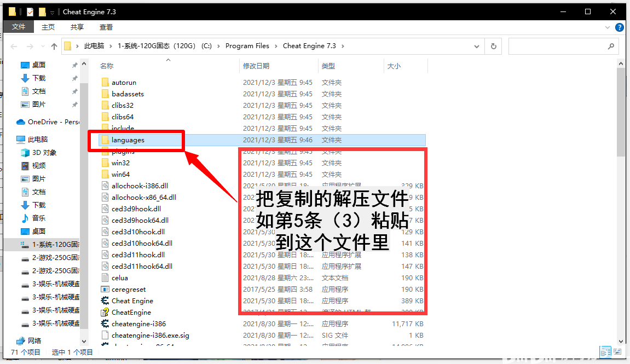630x364 pixels.
Task: Click 此电脑 in the breadcrumb path
Action: click(94, 46)
